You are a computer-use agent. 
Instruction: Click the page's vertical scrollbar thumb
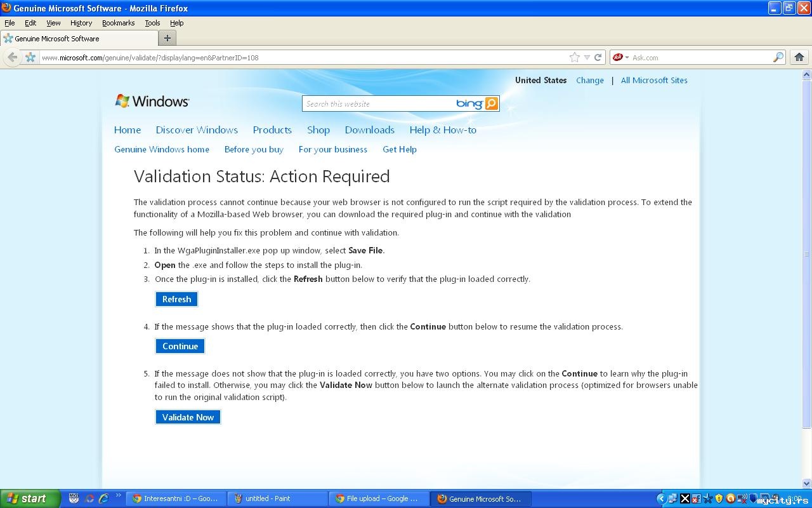(807, 254)
